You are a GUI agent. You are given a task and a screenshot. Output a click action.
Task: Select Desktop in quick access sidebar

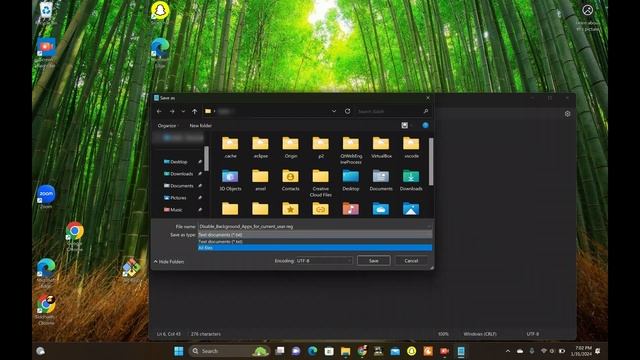pos(179,162)
